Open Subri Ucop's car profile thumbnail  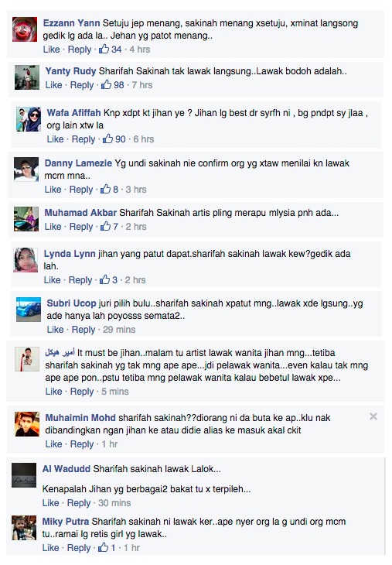(29, 310)
